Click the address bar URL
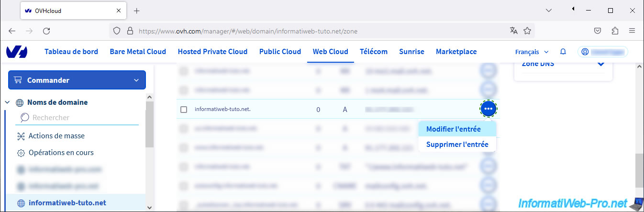The height and width of the screenshot is (212, 644). (x=248, y=31)
